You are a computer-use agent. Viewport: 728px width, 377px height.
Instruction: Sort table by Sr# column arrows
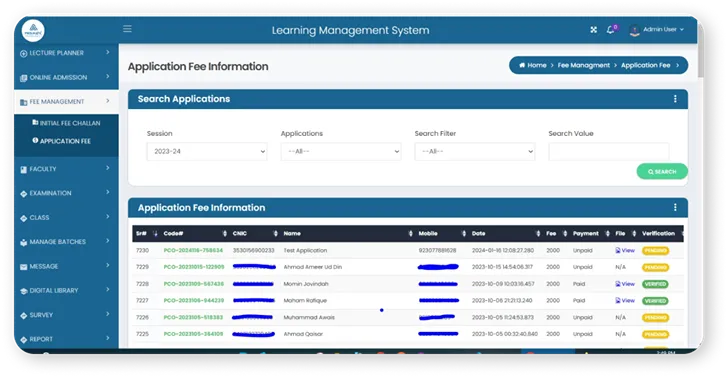[x=155, y=234]
